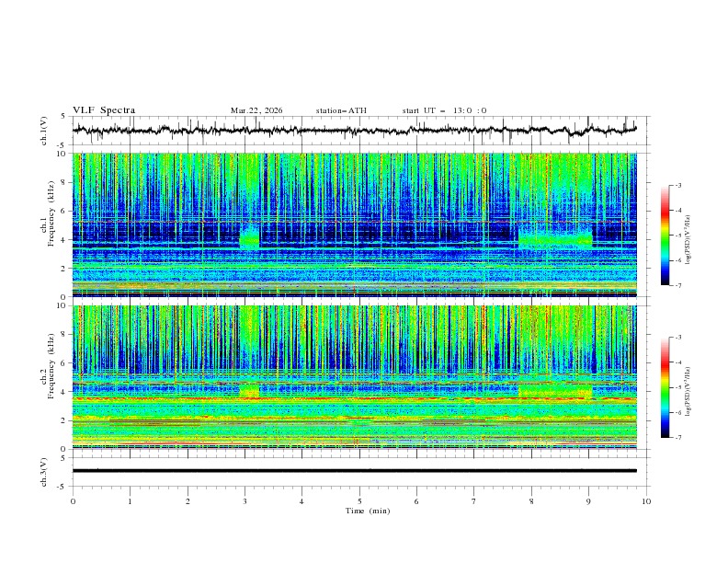Click the ch.1 voltage waveform trace

pyautogui.click(x=355, y=131)
